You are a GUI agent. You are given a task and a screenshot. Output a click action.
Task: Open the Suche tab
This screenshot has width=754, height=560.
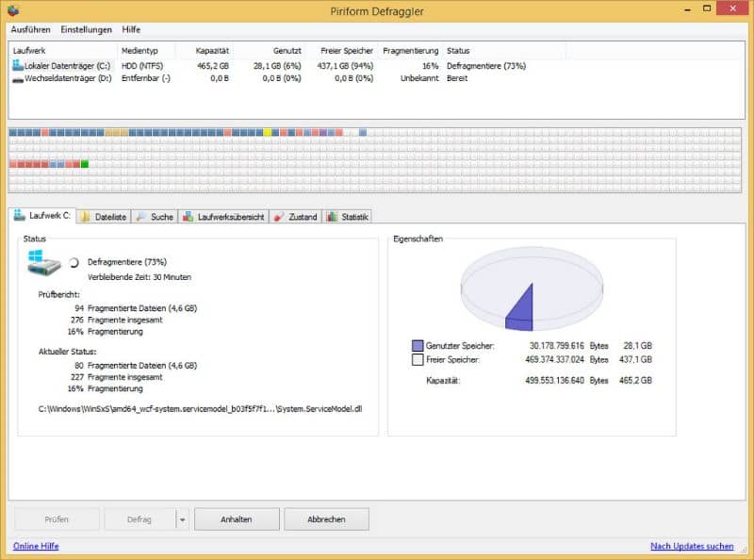click(x=155, y=217)
